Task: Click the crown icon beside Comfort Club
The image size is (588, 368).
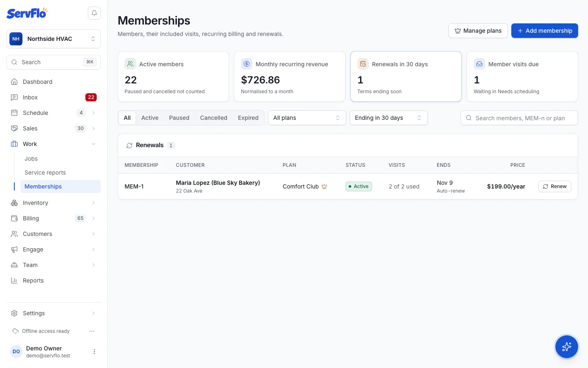Action: click(x=324, y=186)
